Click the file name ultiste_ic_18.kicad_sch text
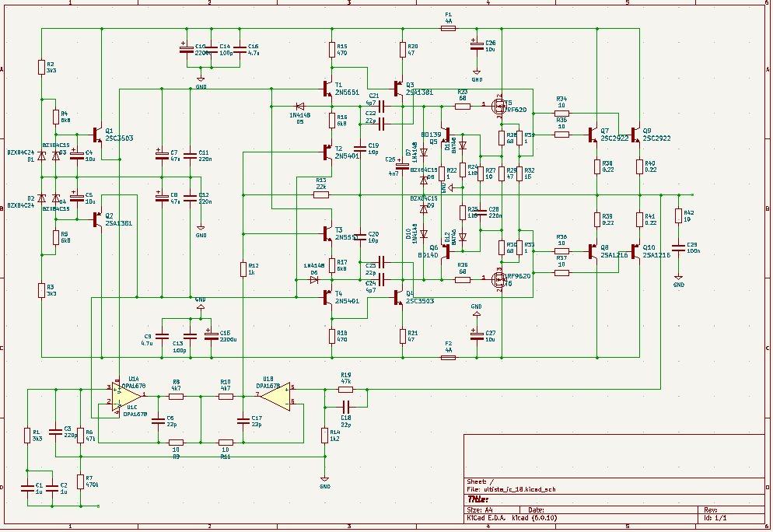Image resolution: width=773 pixels, height=532 pixels. 519,489
